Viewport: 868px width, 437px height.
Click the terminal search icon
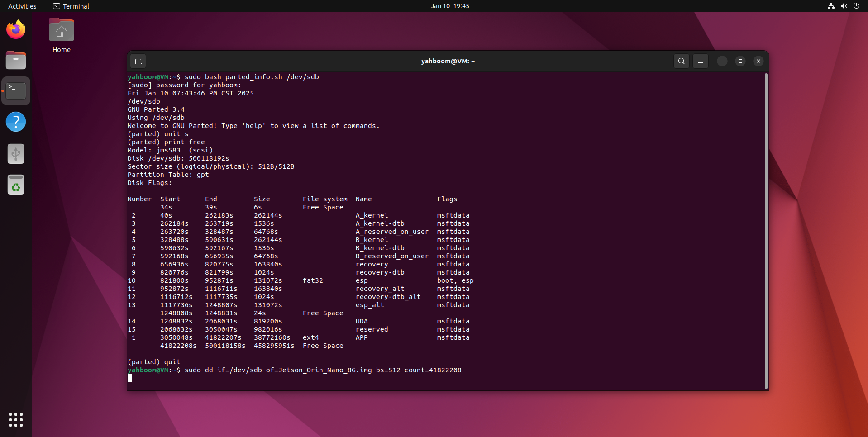tap(681, 61)
